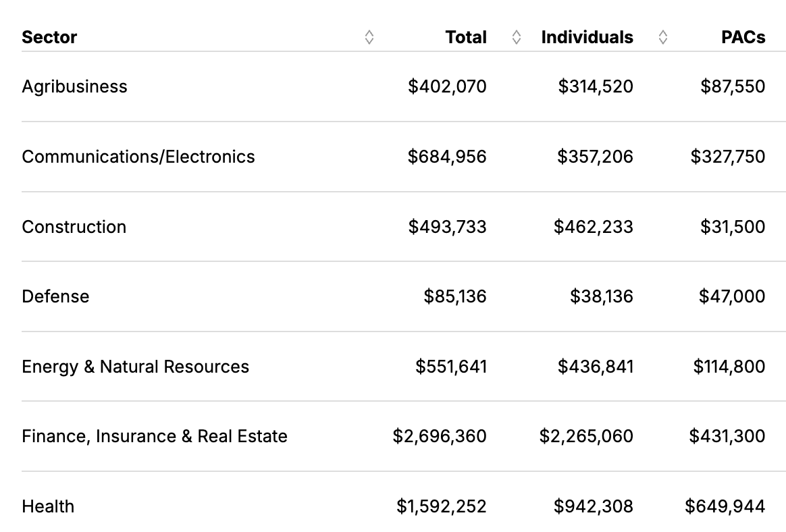
Task: Click Energy individuals amount $436,841
Action: pyautogui.click(x=595, y=367)
